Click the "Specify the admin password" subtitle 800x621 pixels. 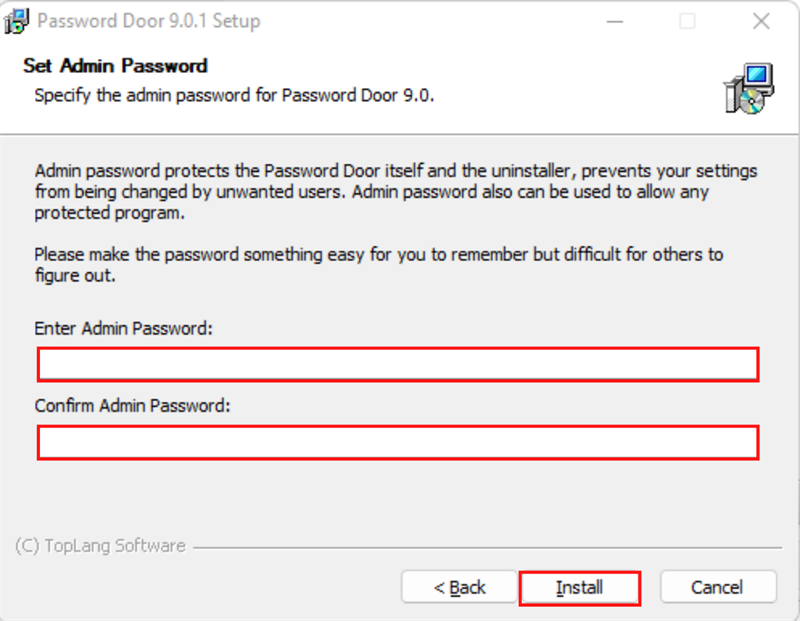(x=234, y=96)
